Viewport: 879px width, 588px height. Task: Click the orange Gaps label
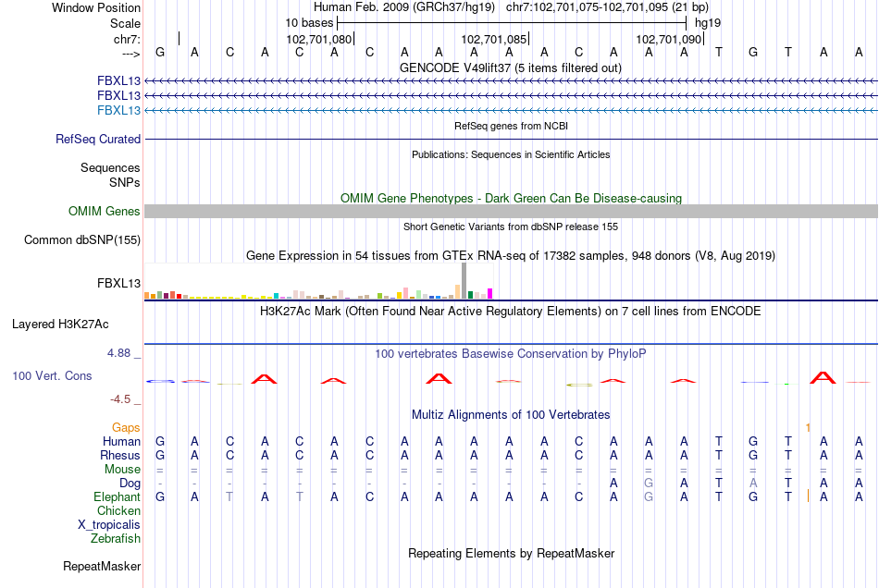pos(126,428)
